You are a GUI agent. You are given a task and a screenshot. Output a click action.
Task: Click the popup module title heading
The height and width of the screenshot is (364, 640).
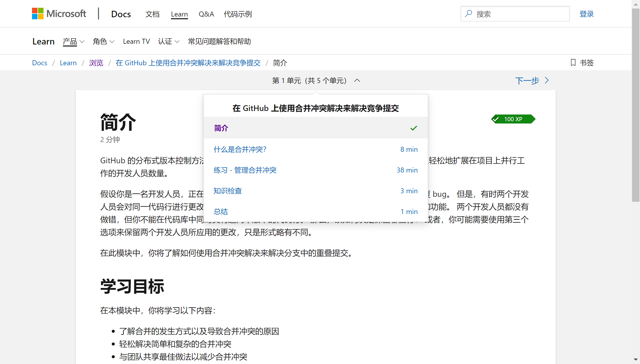pos(316,108)
